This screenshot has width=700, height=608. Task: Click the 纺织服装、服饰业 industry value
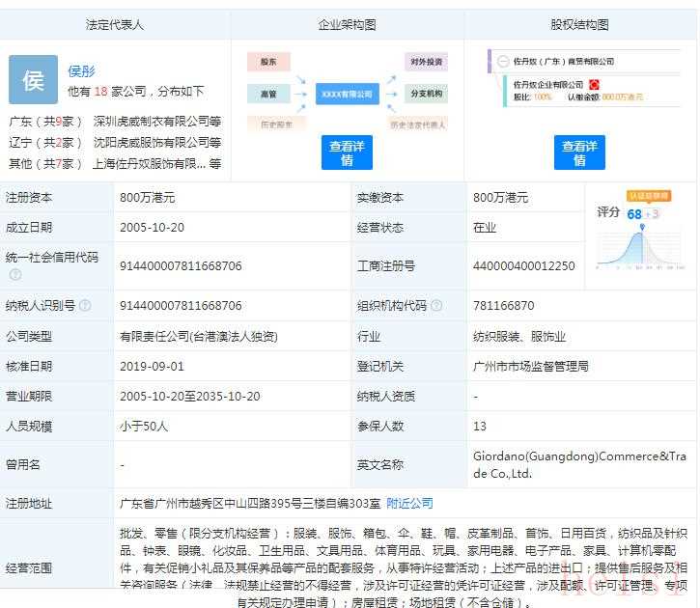[x=519, y=336]
